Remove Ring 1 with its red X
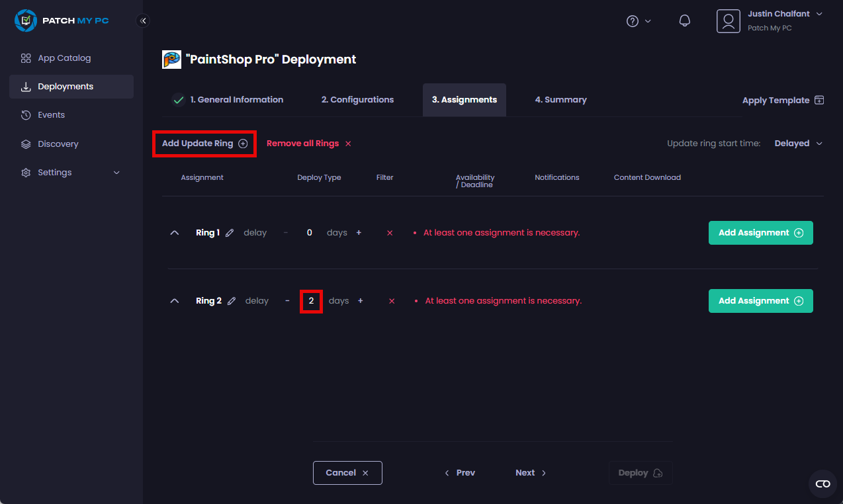843x504 pixels. click(x=390, y=233)
